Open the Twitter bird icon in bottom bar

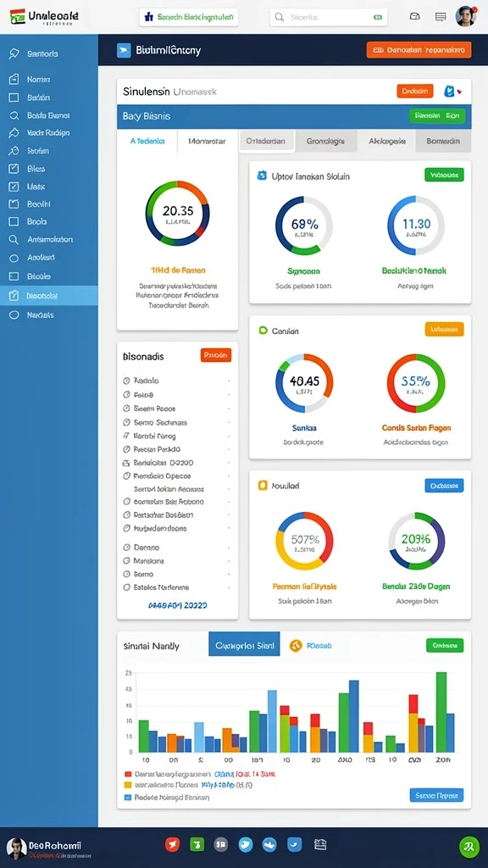[x=246, y=844]
